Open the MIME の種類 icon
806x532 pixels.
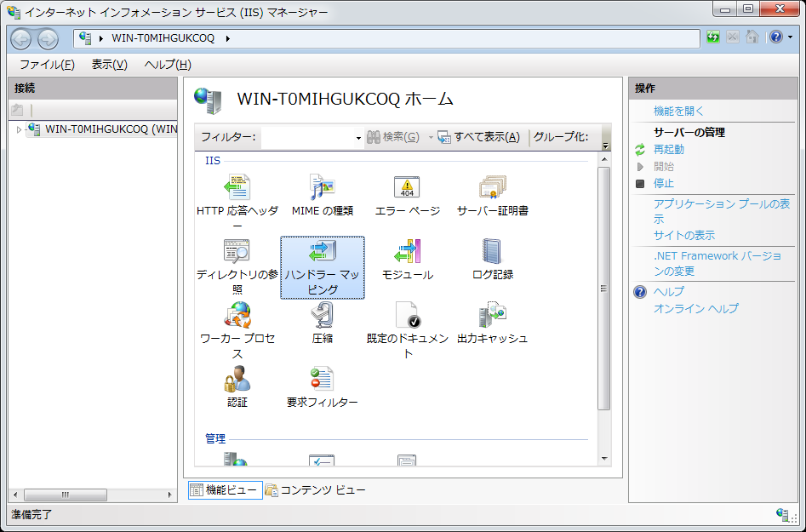click(322, 187)
